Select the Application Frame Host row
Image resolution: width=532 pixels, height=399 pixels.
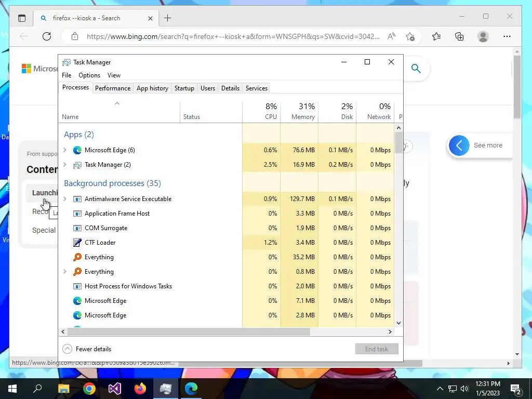(x=227, y=214)
